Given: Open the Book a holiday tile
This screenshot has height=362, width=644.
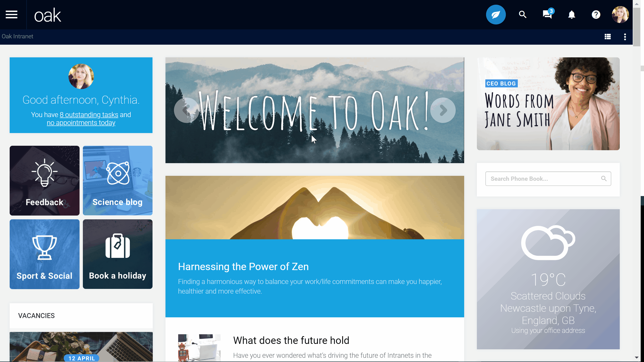Looking at the screenshot, I should (117, 254).
